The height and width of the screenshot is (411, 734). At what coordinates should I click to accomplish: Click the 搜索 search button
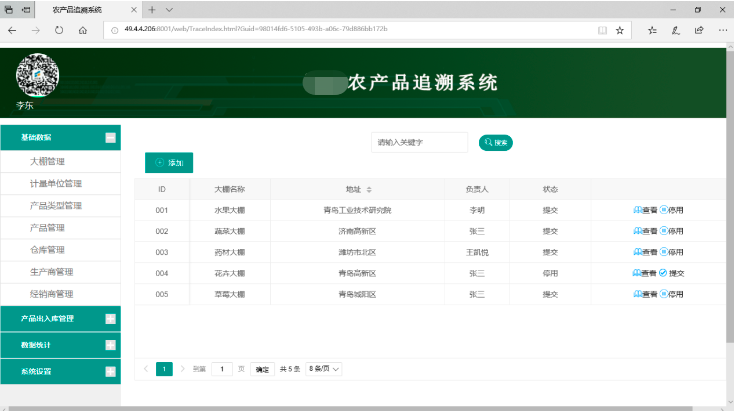[496, 143]
